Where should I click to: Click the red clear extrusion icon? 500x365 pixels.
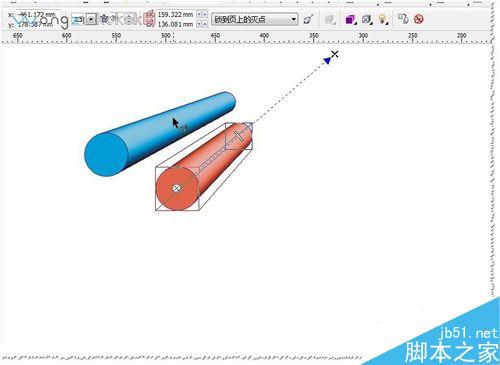pyautogui.click(x=419, y=19)
